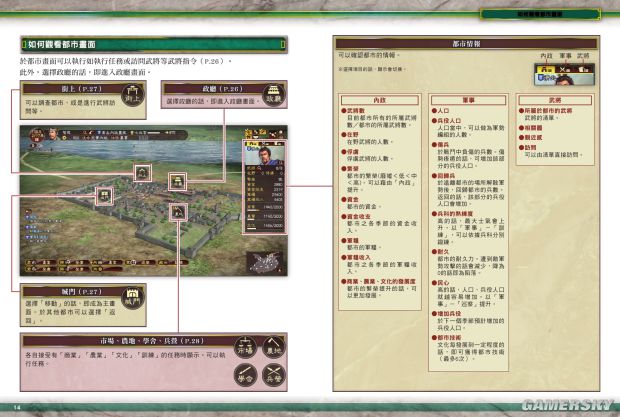Click the 政廳 government hall icon
This screenshot has height=417, width=620.
pyautogui.click(x=274, y=101)
